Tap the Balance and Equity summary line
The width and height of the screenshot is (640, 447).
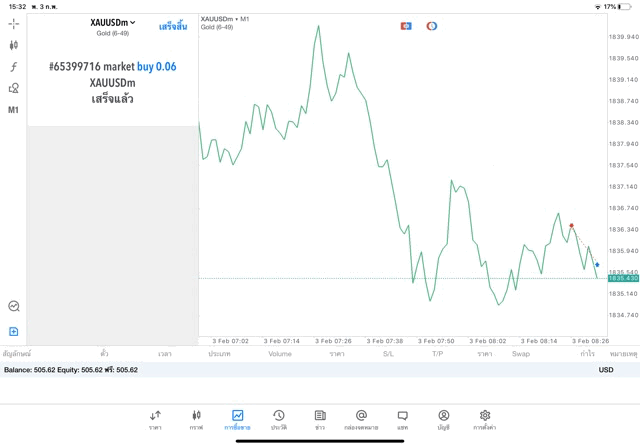[71, 370]
